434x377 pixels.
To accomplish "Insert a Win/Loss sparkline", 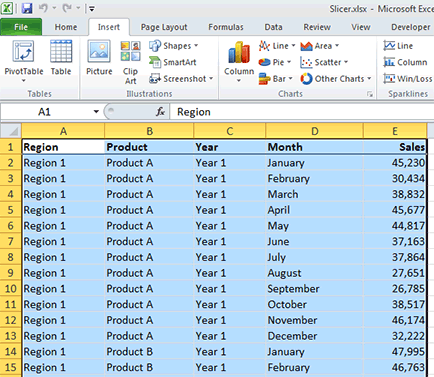I will (x=407, y=79).
